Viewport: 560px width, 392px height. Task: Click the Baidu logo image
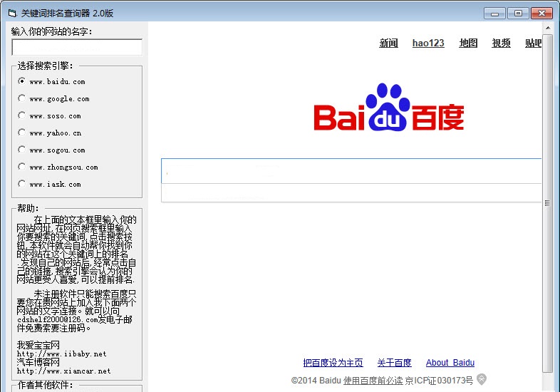coord(388,107)
